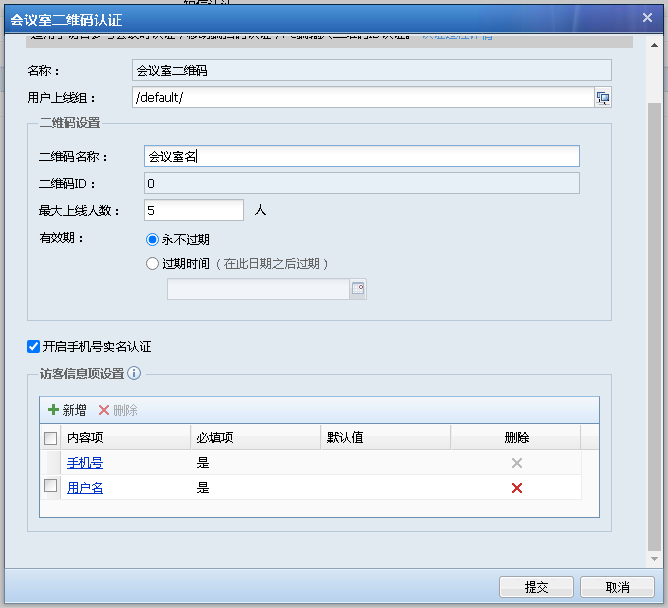Image resolution: width=668 pixels, height=608 pixels.
Task: Check the 用户名 row checkbox
Action: [51, 486]
